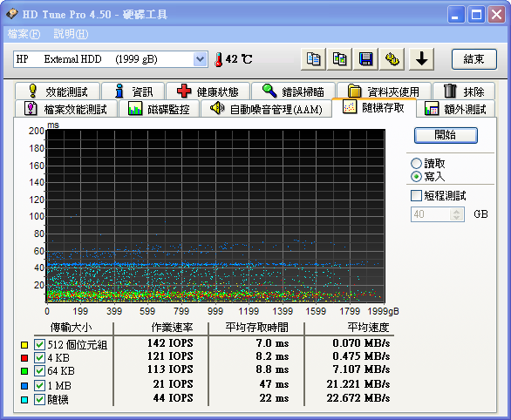Click the black down arrow toolbar icon
Viewport: 511px width, 420px height.
(x=421, y=59)
